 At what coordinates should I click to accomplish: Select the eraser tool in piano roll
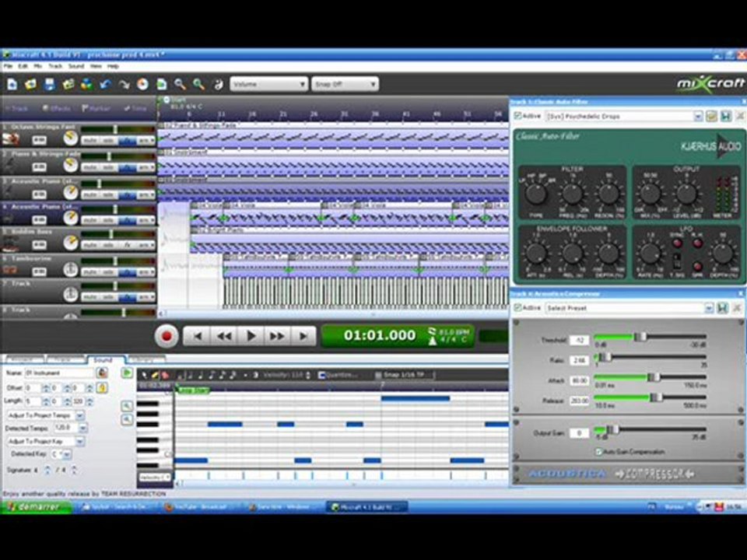[x=165, y=375]
